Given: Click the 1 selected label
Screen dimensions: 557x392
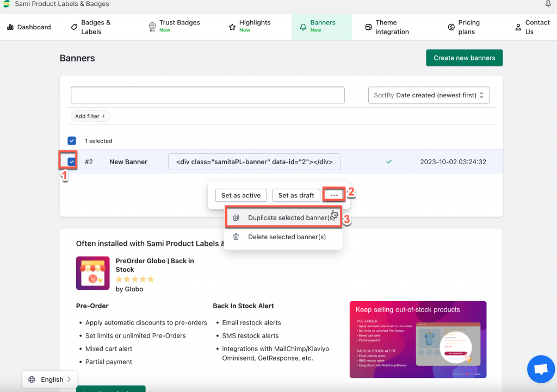Looking at the screenshot, I should coord(98,141).
